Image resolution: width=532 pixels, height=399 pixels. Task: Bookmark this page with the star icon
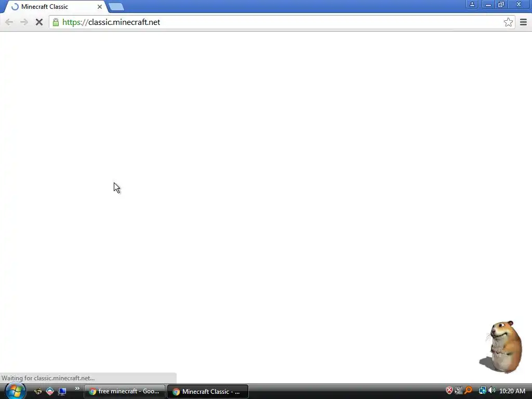coord(508,22)
